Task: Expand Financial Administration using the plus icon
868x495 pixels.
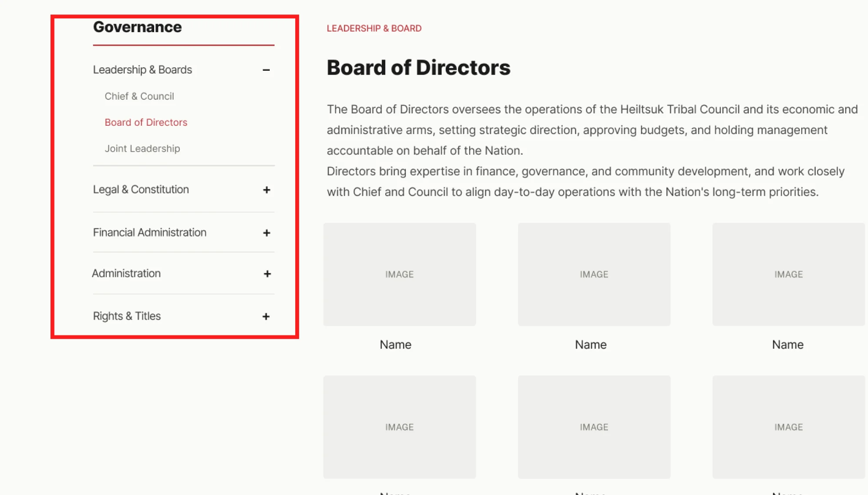Action: 266,233
